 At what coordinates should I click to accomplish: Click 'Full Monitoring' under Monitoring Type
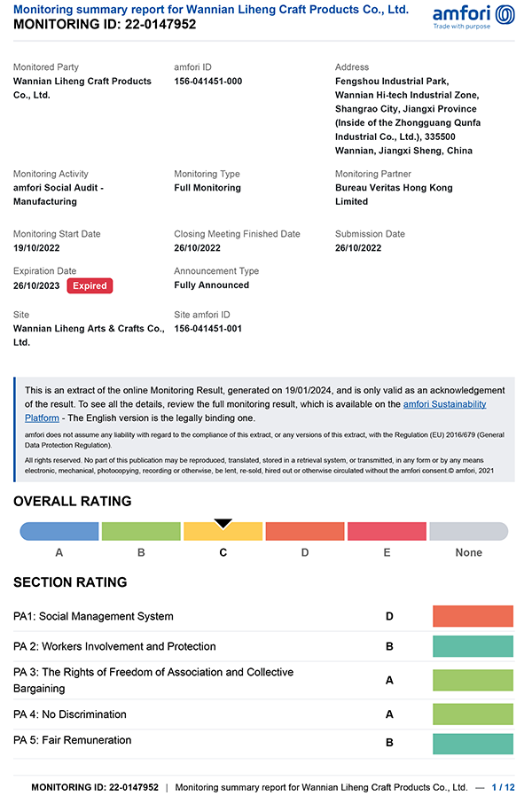[207, 188]
